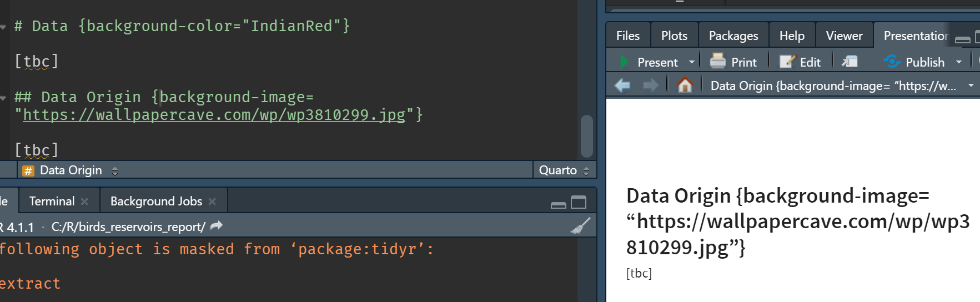Clear console with the broom icon
980x302 pixels.
(x=581, y=226)
